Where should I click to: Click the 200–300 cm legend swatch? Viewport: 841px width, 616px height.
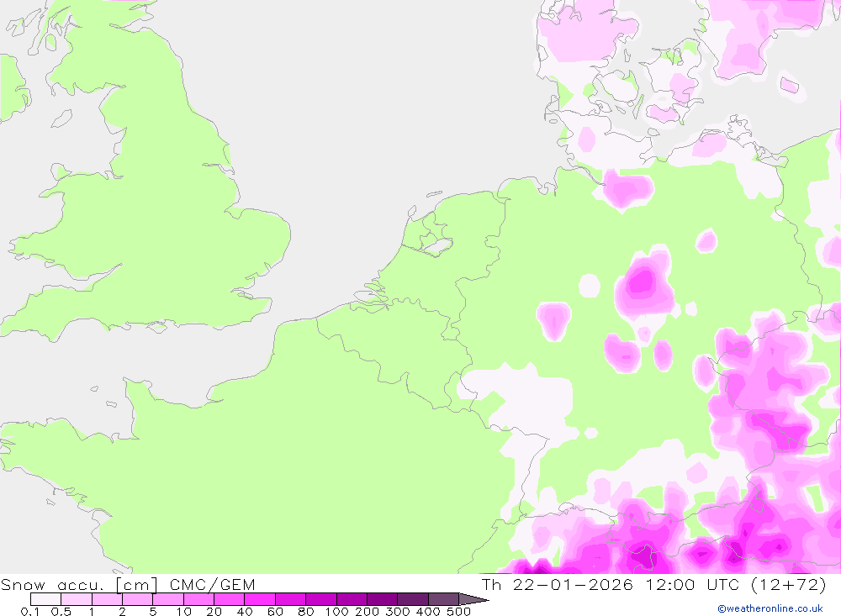383,599
